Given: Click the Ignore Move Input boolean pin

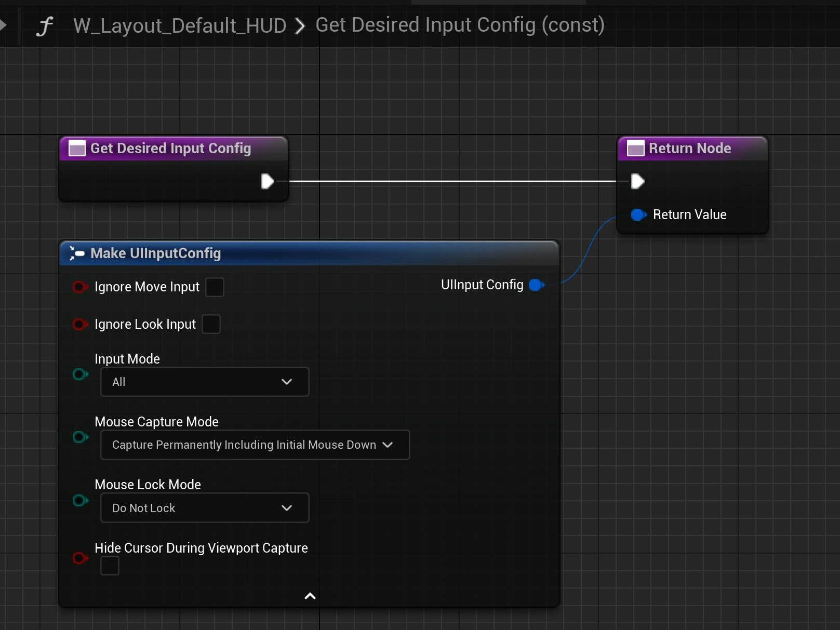Looking at the screenshot, I should click(x=80, y=287).
